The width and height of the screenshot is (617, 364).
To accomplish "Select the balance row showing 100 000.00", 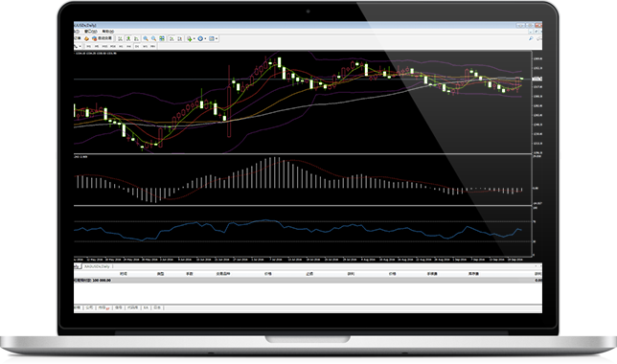I will 308,280.
